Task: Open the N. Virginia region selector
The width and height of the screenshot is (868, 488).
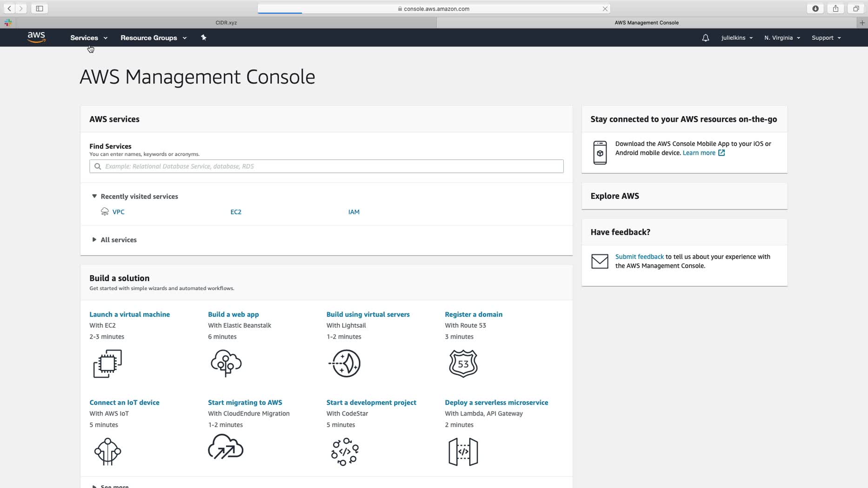Action: click(x=782, y=38)
